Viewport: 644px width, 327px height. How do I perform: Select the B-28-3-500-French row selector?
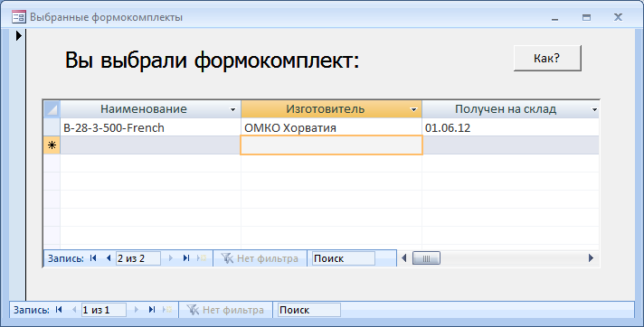click(x=52, y=127)
